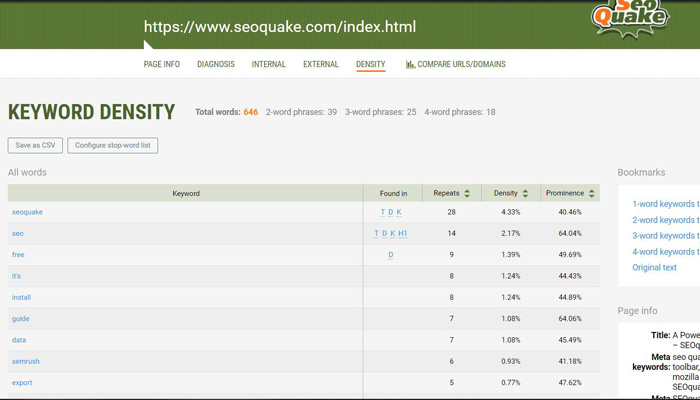Click the Save as CSV button
The width and height of the screenshot is (700, 400).
[35, 145]
